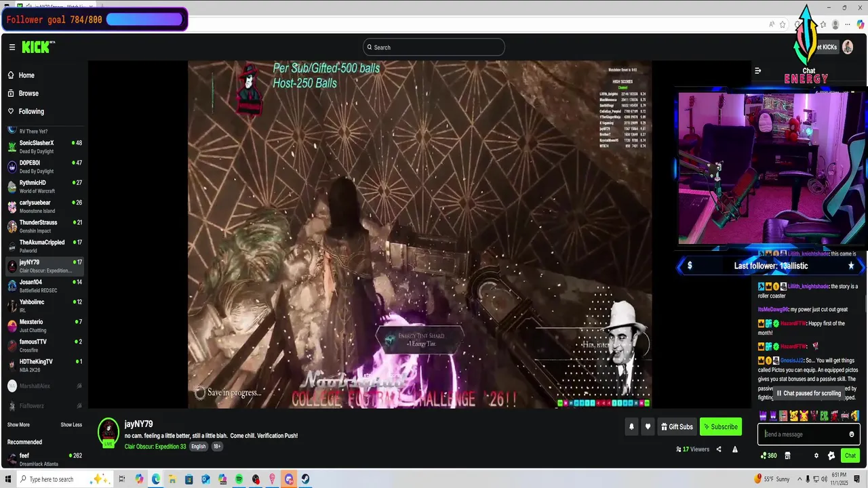The image size is (868, 488).
Task: Open File Explorer from taskbar
Action: click(172, 479)
